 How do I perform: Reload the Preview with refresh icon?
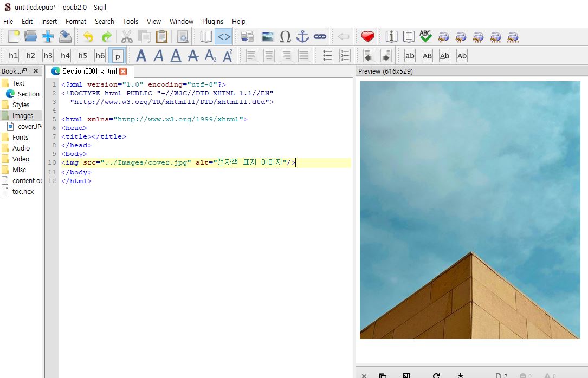(x=436, y=375)
